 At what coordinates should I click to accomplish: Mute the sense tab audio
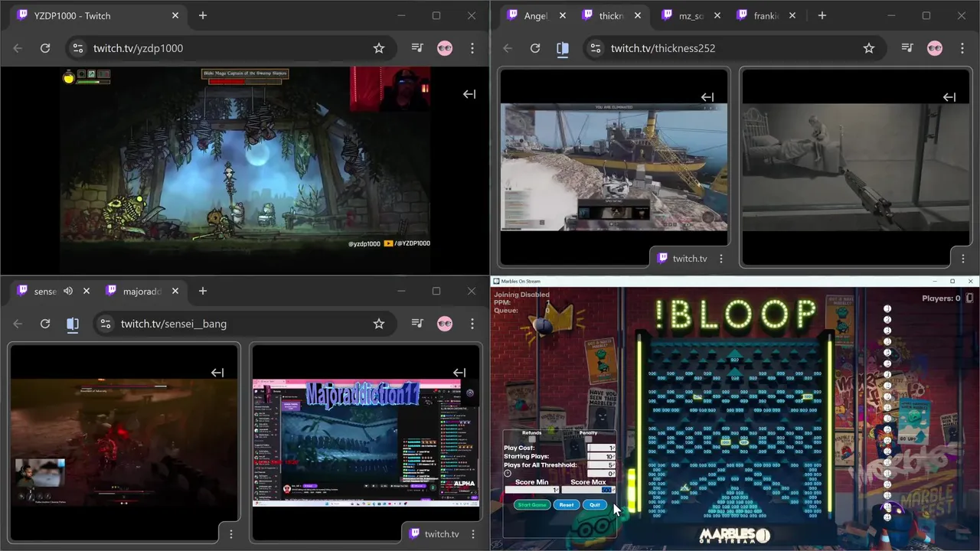(x=68, y=291)
